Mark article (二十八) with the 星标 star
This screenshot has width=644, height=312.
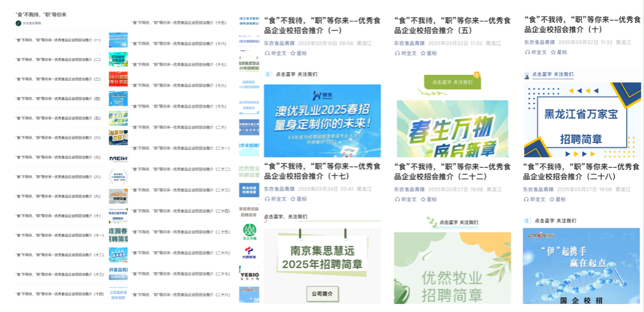[552, 199]
